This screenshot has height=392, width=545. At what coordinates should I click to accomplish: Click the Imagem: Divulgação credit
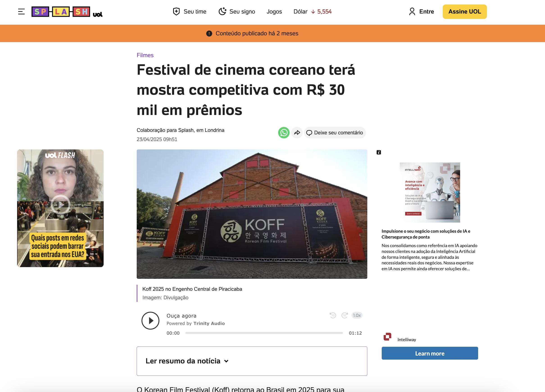coord(165,297)
